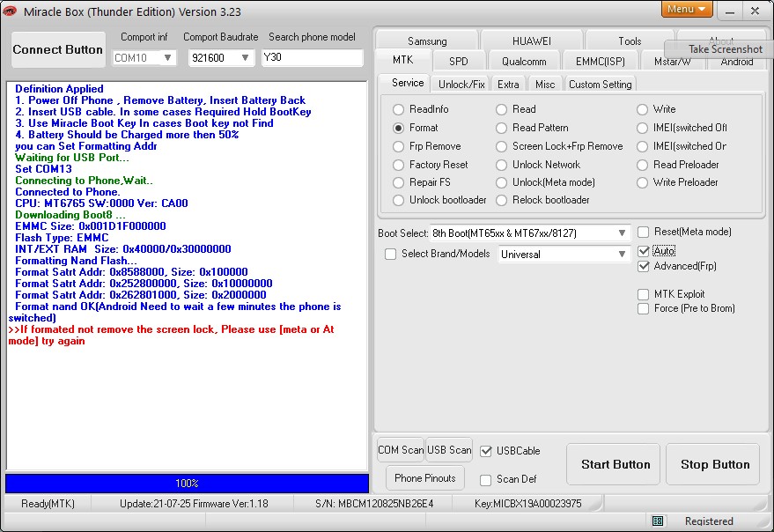
Task: Click the Key:MICBX19A00023975 status text
Action: tap(527, 504)
